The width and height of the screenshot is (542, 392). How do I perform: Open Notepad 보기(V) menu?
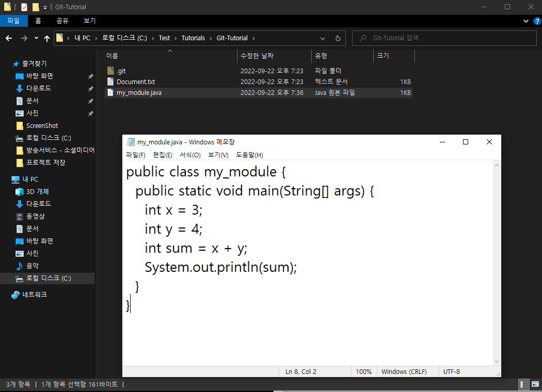(218, 155)
